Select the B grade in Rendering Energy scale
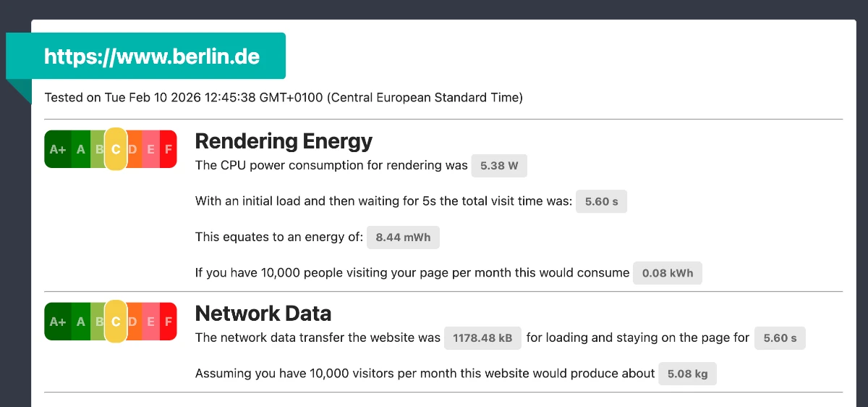The image size is (868, 407). tap(98, 149)
